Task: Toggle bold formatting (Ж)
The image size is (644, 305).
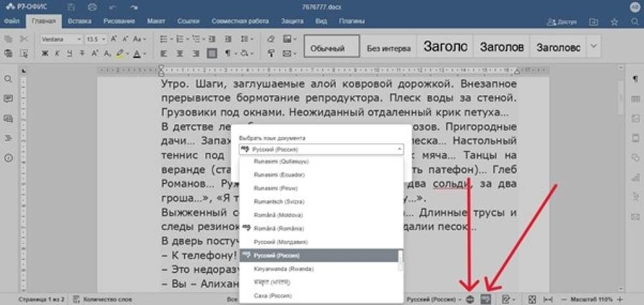Action: (x=44, y=54)
